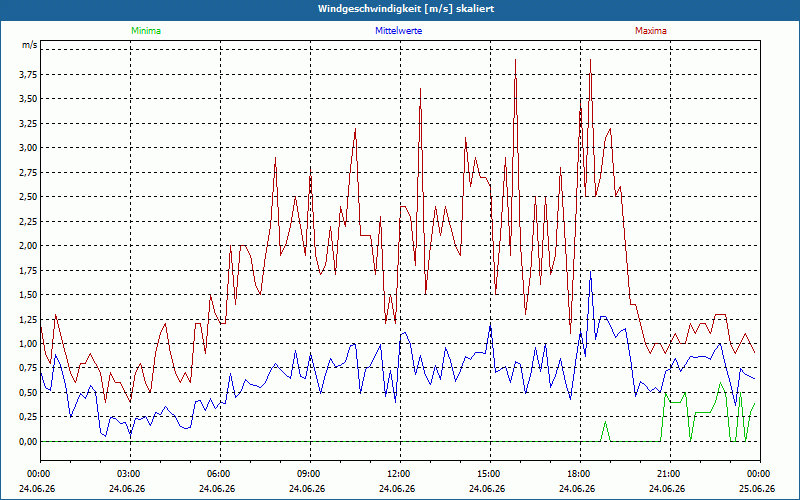800x500 pixels.
Task: Click the 0,50 y-axis value
Action: pyautogui.click(x=28, y=393)
